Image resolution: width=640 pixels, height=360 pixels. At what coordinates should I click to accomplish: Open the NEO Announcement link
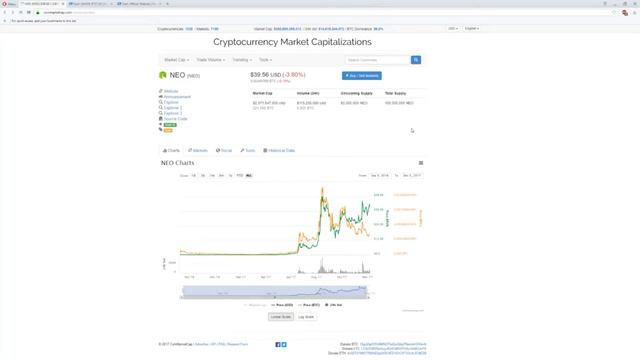[177, 97]
